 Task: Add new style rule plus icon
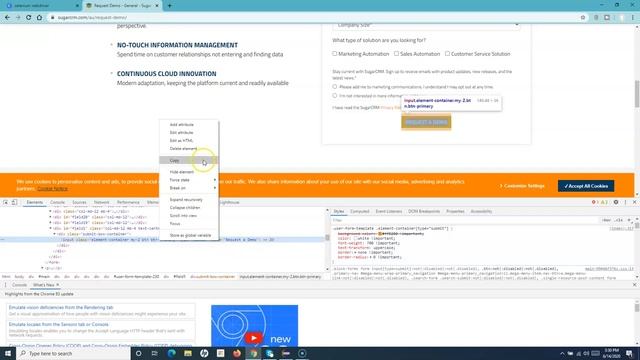(x=629, y=220)
